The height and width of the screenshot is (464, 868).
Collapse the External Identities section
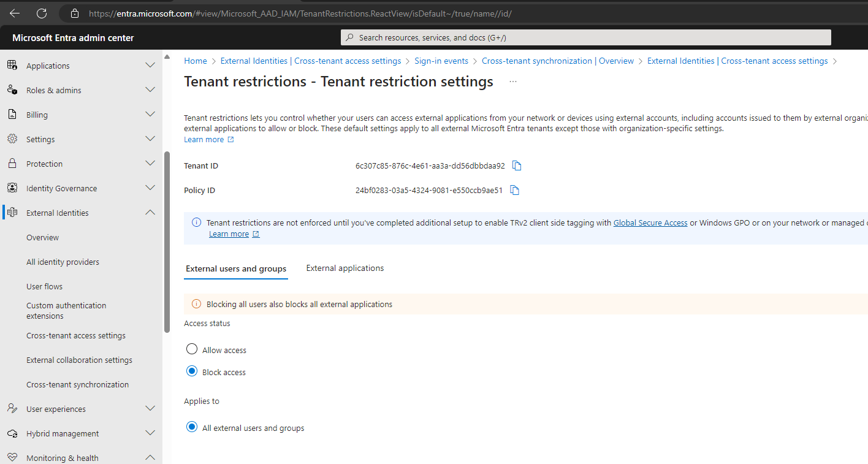pyautogui.click(x=150, y=213)
